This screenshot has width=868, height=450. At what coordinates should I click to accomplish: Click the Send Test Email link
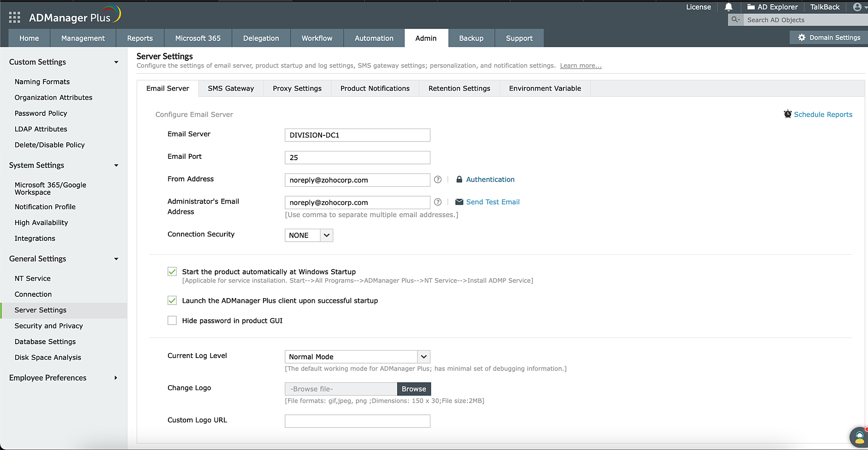[493, 202]
